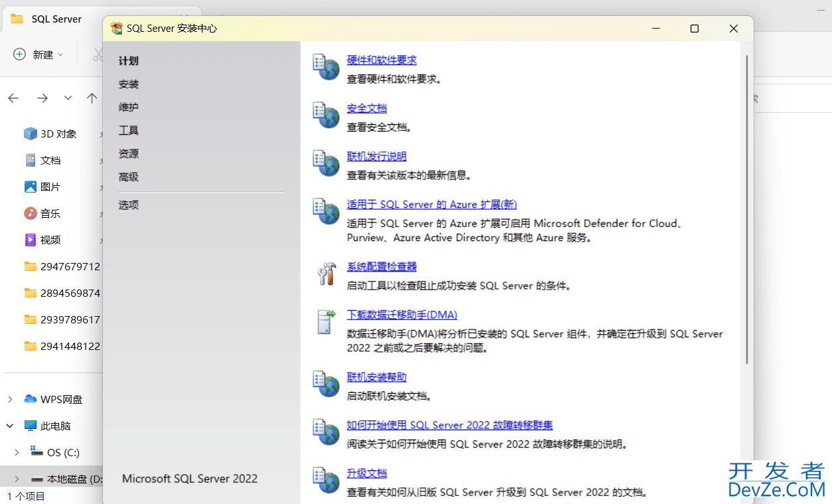Image resolution: width=832 pixels, height=504 pixels.
Task: Select folder 2941448122 in Explorer sidebar
Action: point(61,346)
